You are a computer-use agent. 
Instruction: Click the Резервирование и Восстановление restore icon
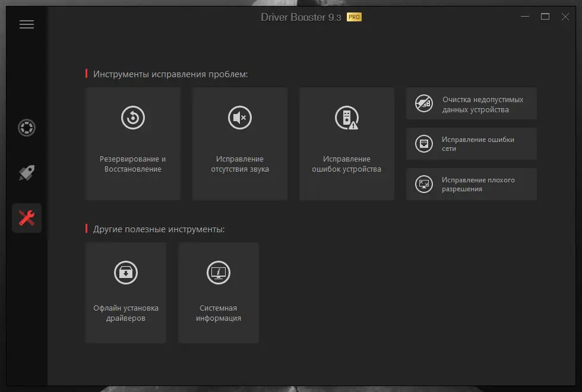133,118
